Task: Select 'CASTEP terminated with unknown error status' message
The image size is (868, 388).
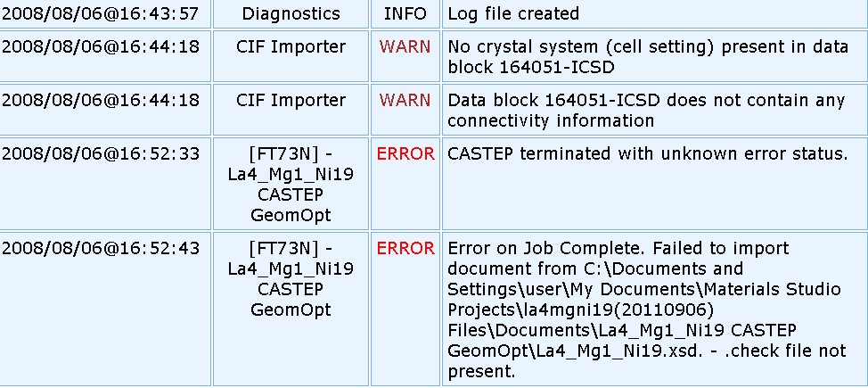Action: (647, 154)
